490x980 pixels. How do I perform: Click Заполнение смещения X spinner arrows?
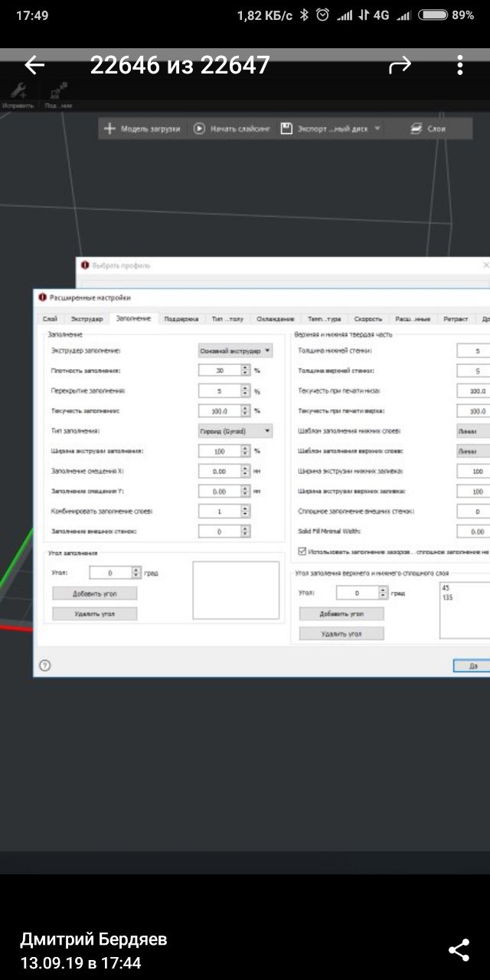click(246, 471)
